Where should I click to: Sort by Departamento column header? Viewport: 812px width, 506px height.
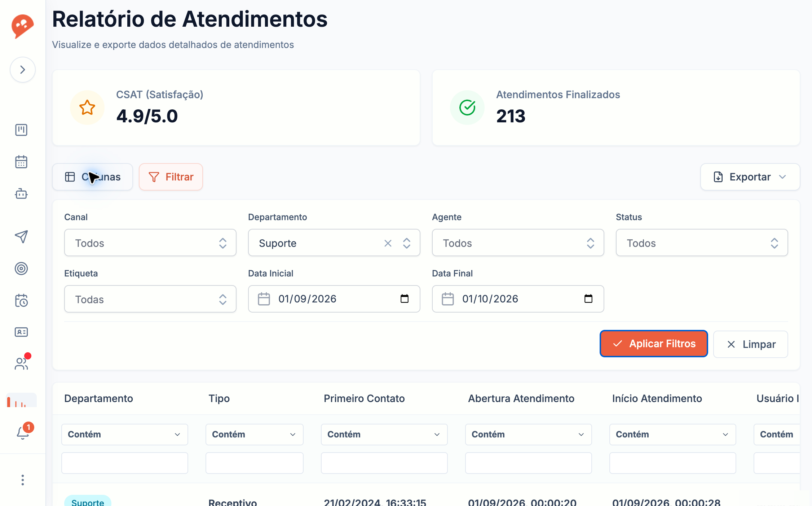click(98, 398)
